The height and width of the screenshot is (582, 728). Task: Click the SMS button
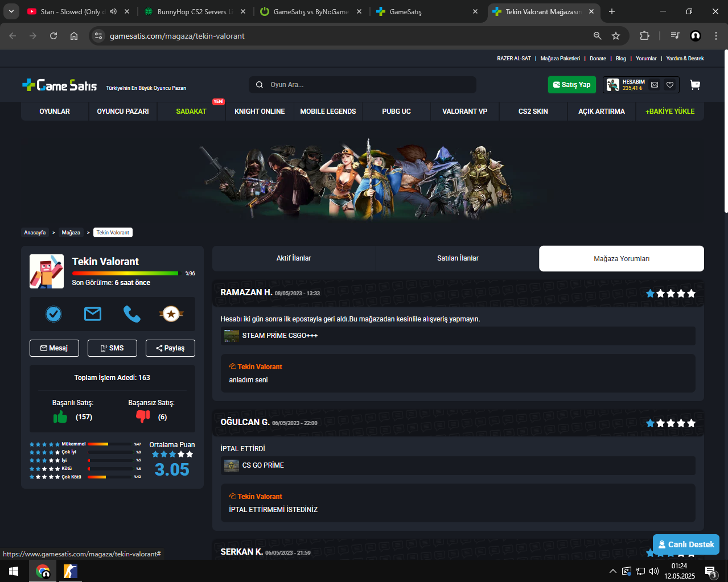coord(112,348)
